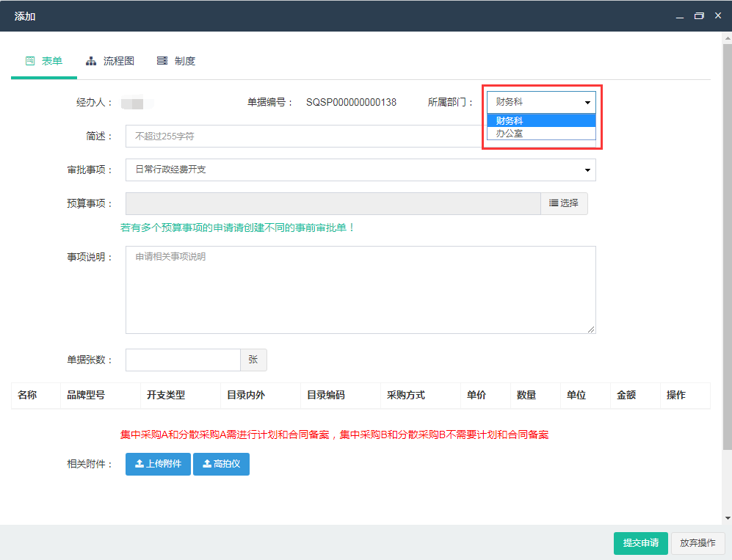
Task: Expand the 审批事项 dropdown
Action: tap(360, 170)
